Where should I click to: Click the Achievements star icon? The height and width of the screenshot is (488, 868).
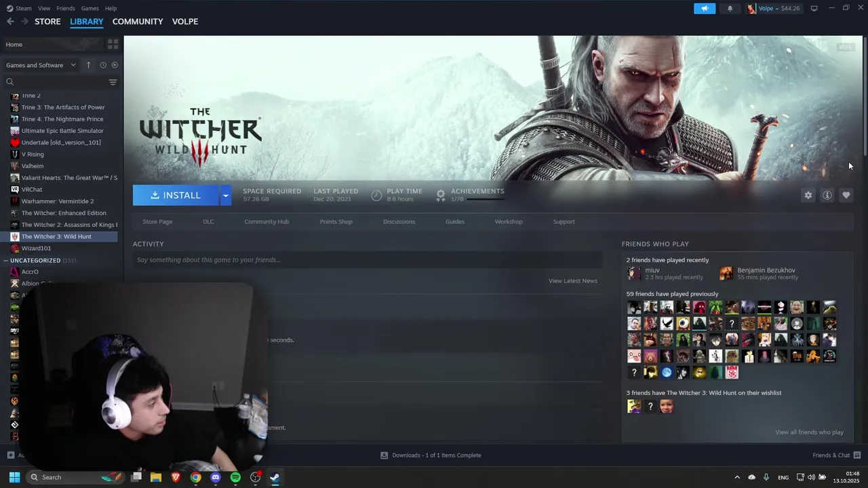pyautogui.click(x=441, y=195)
